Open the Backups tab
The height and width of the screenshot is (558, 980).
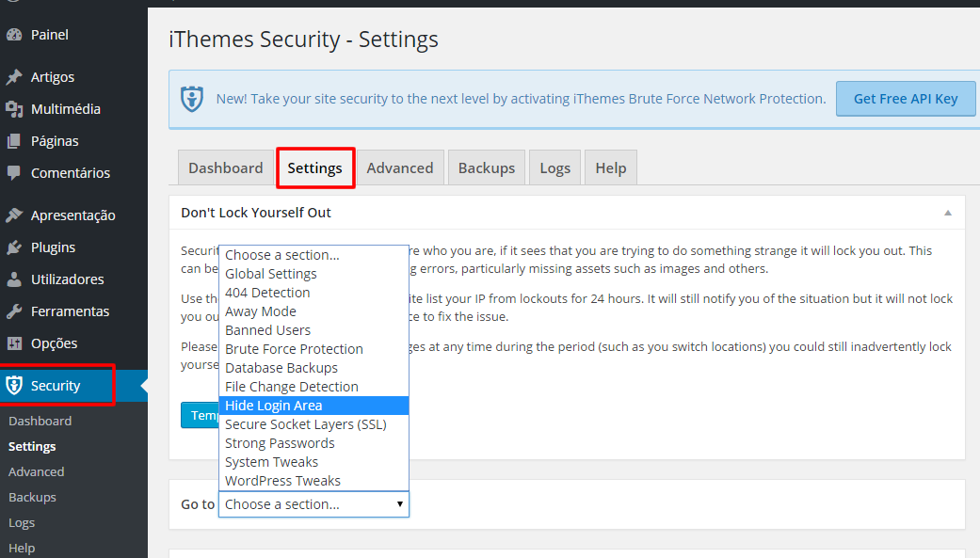pyautogui.click(x=487, y=168)
